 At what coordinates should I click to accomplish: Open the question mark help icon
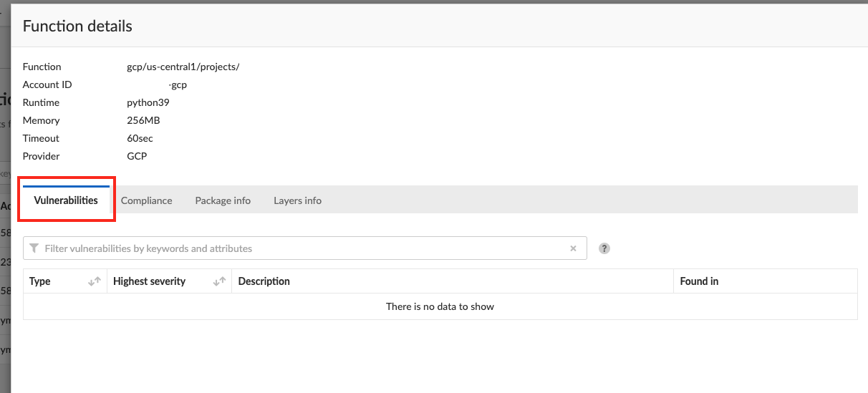pos(604,248)
